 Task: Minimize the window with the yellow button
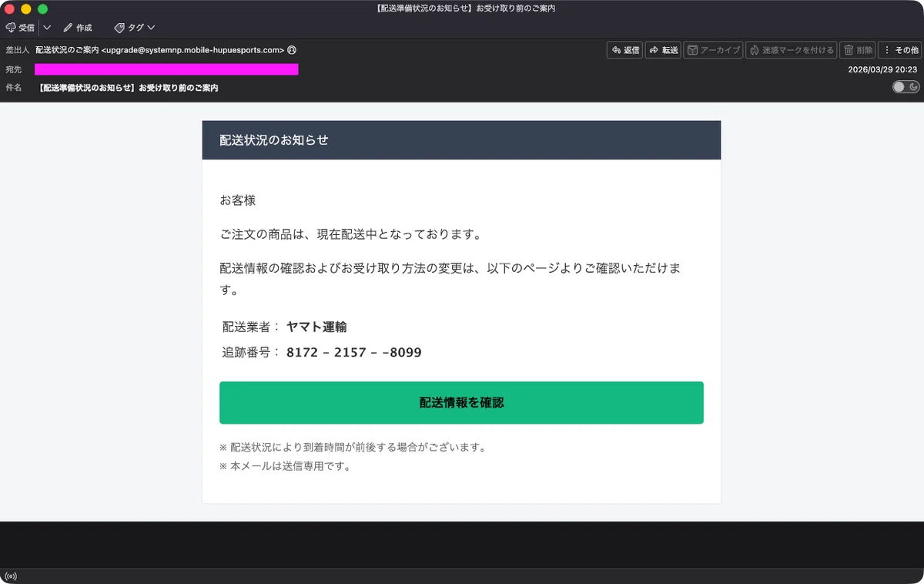click(x=26, y=8)
